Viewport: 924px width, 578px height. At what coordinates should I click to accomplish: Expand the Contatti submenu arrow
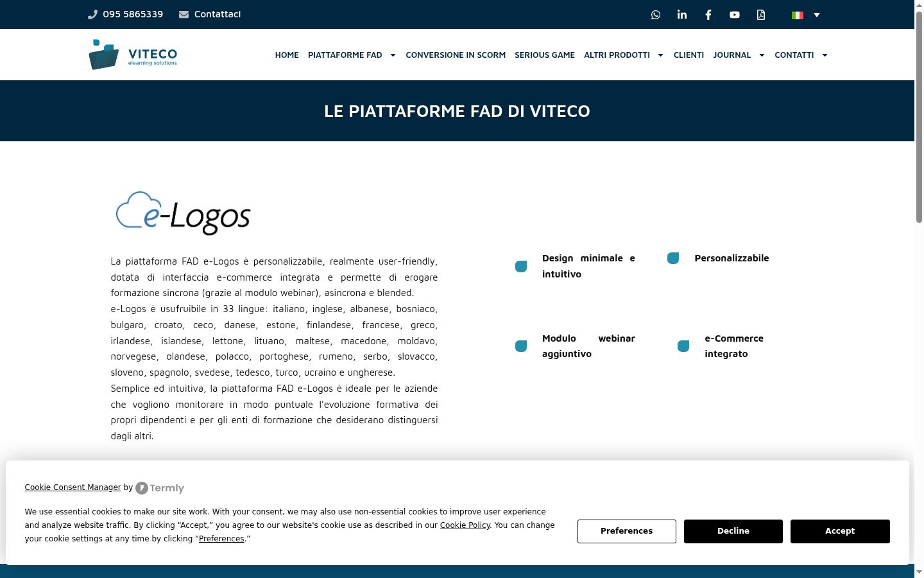point(825,55)
